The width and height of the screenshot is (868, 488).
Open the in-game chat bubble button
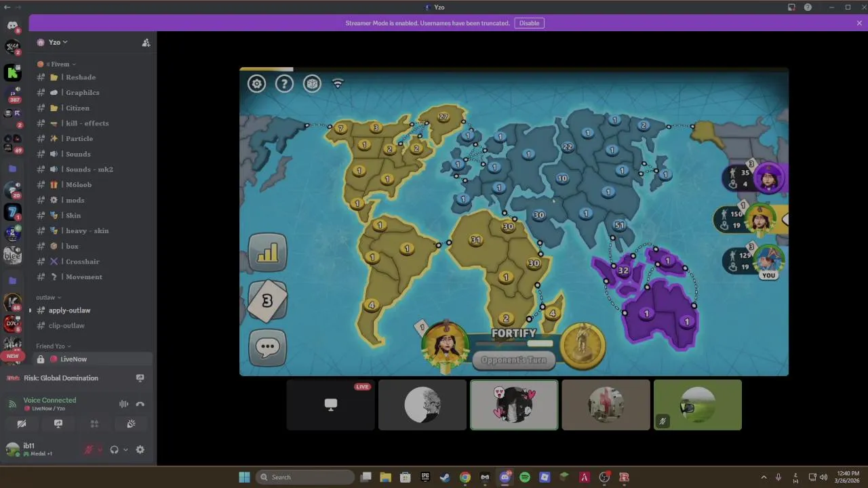coord(267,347)
